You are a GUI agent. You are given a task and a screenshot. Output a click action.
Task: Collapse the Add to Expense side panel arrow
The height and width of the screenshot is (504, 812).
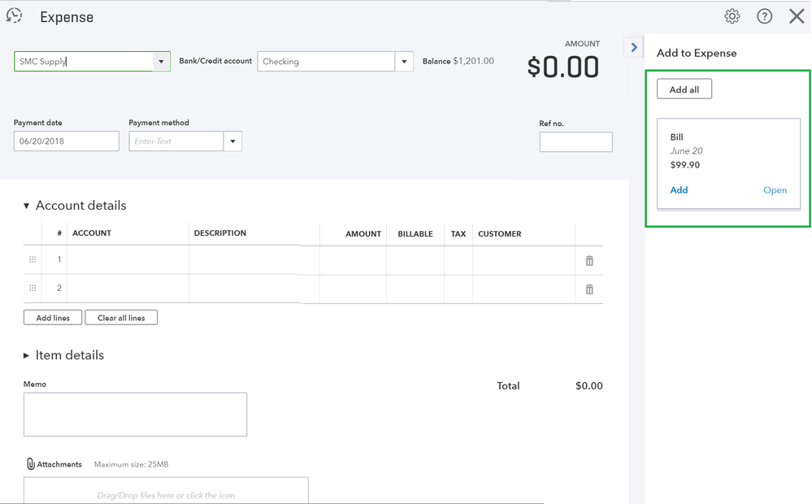(634, 48)
